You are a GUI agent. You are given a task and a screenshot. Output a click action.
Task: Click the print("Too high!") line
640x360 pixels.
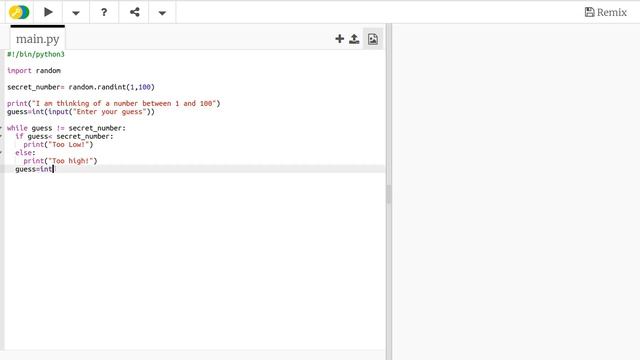(x=60, y=160)
